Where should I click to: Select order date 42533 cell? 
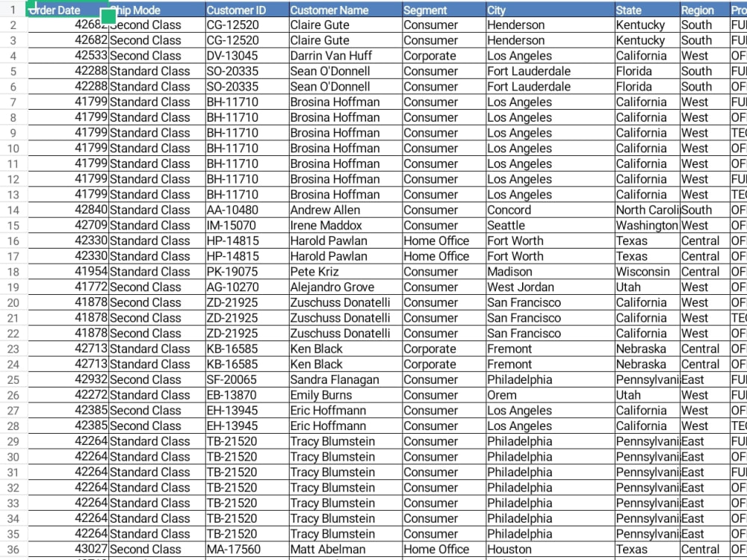click(68, 56)
